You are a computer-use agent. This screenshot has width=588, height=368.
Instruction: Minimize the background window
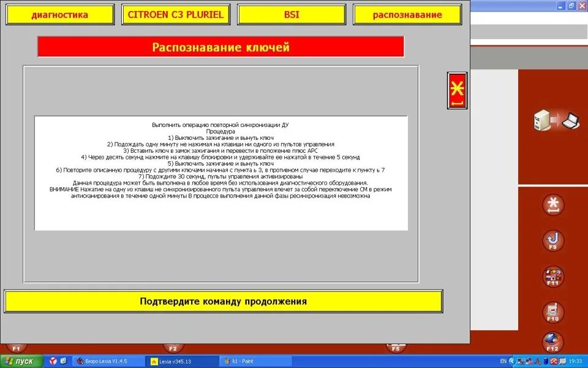[x=561, y=6]
